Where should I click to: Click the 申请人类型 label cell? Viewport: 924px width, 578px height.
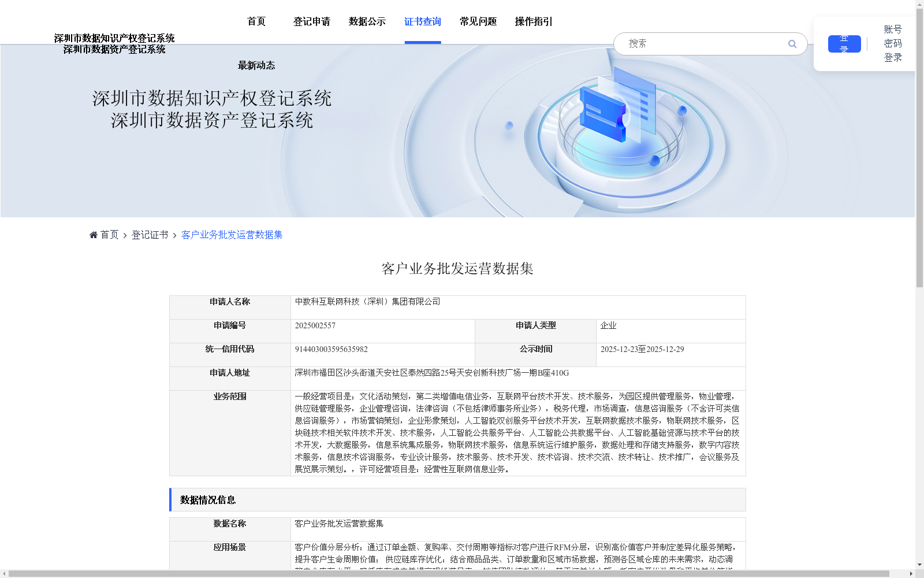point(536,331)
